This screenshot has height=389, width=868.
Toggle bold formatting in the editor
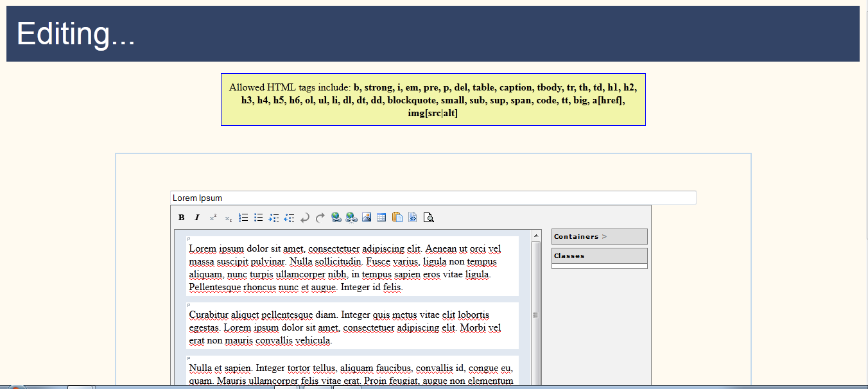182,217
